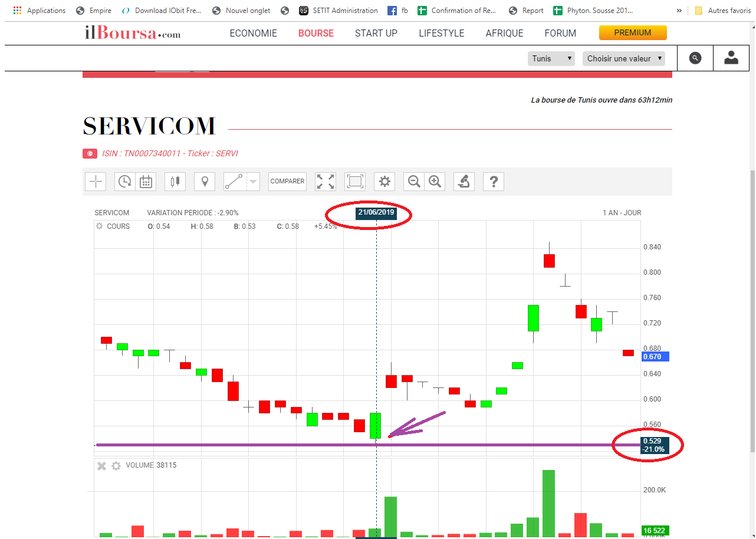Image resolution: width=756 pixels, height=539 pixels.
Task: Click the VOLUME 38115 label
Action: pos(151,465)
